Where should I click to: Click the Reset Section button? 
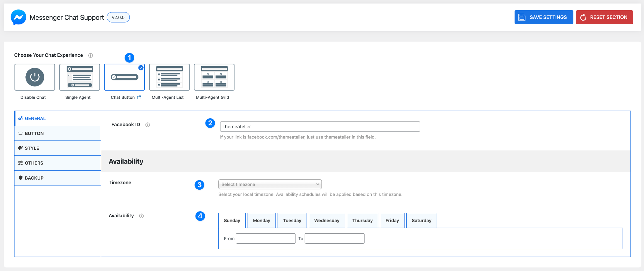(x=604, y=17)
